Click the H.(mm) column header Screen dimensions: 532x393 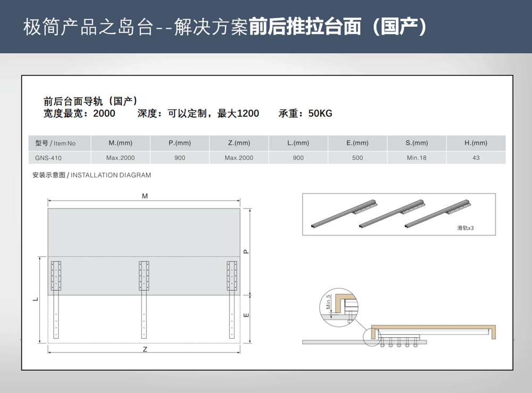pos(476,143)
